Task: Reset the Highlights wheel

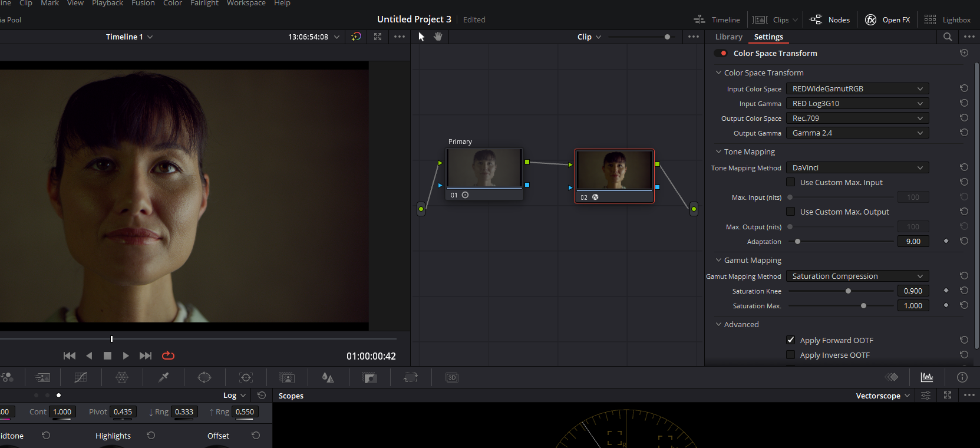Action: 151,436
